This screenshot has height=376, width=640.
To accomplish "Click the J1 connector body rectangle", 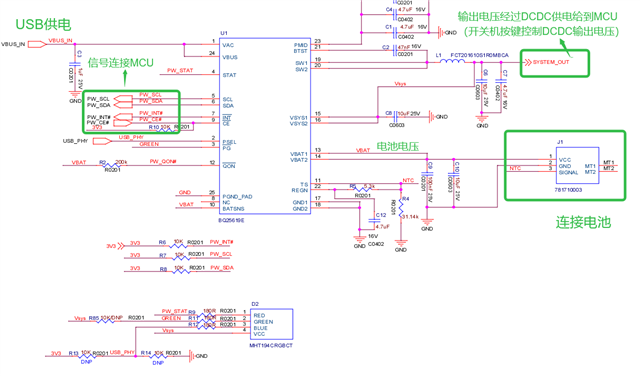I will tap(578, 165).
